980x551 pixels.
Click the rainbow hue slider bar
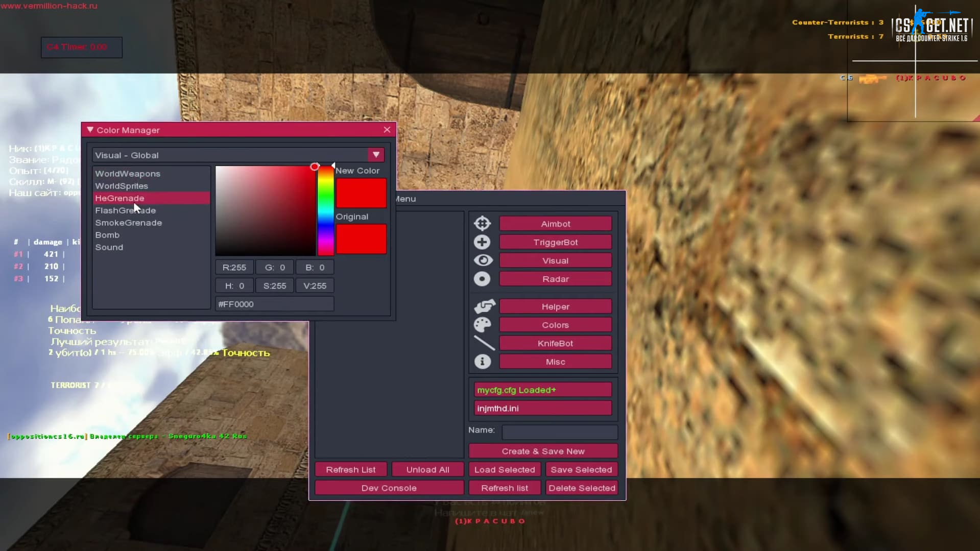click(x=326, y=211)
